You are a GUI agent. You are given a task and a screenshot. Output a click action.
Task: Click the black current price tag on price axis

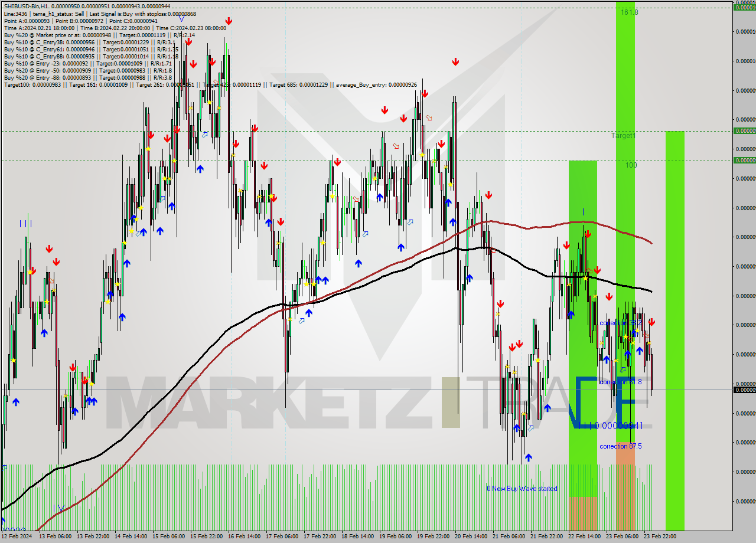[744, 390]
